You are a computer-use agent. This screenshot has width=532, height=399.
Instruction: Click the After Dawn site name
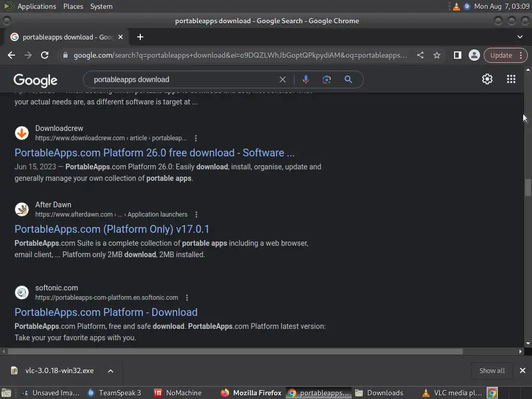tap(54, 205)
